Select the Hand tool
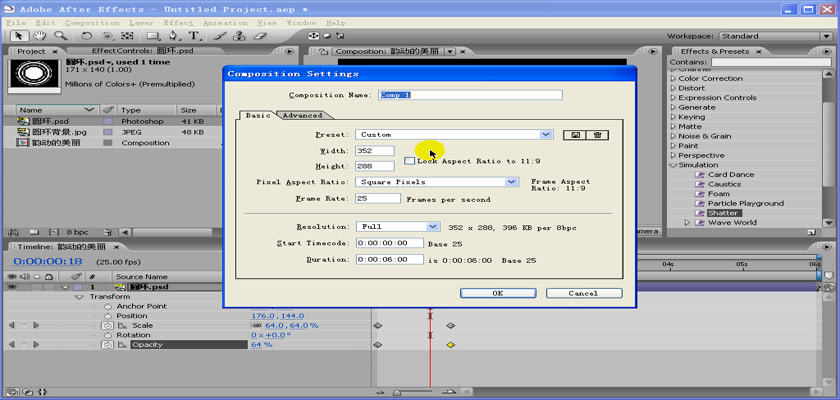This screenshot has width=840, height=400. (39, 36)
